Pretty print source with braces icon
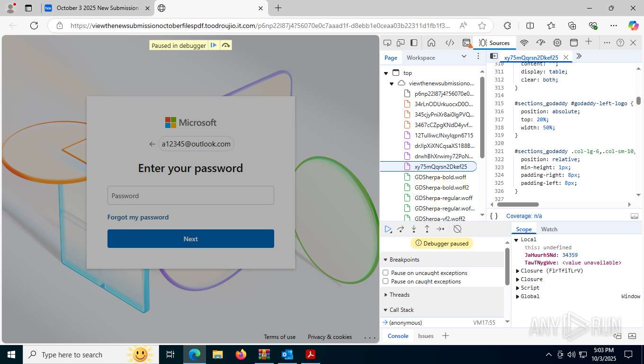This screenshot has width=644, height=364. (x=494, y=216)
